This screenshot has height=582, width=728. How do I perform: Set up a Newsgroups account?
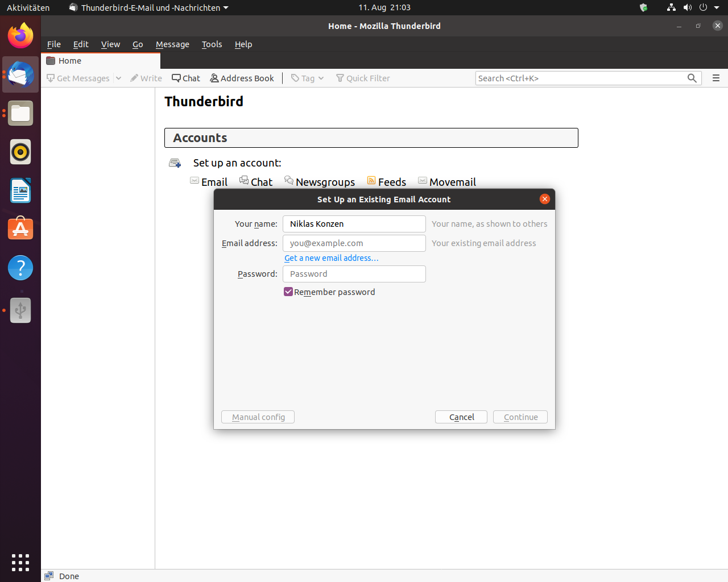pyautogui.click(x=320, y=182)
